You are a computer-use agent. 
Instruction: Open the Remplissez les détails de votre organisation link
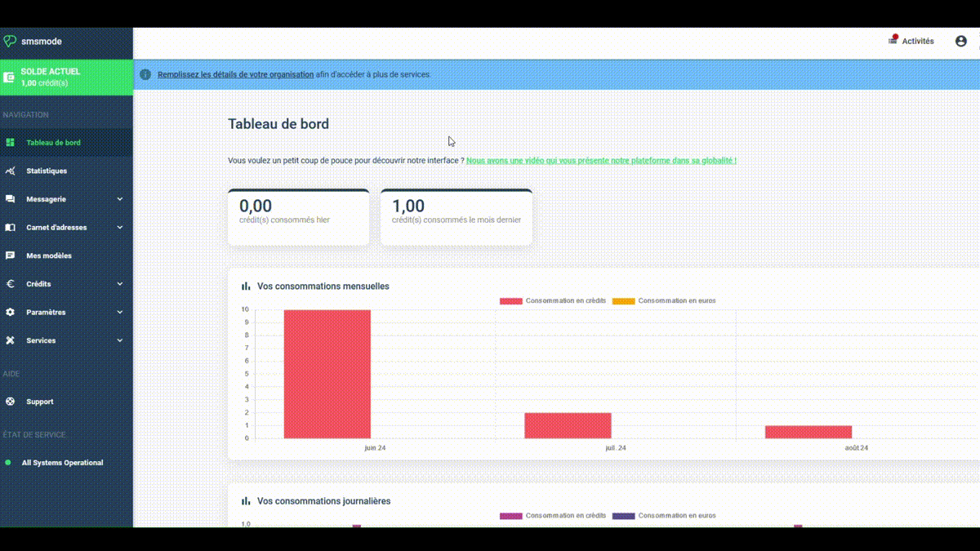click(235, 74)
